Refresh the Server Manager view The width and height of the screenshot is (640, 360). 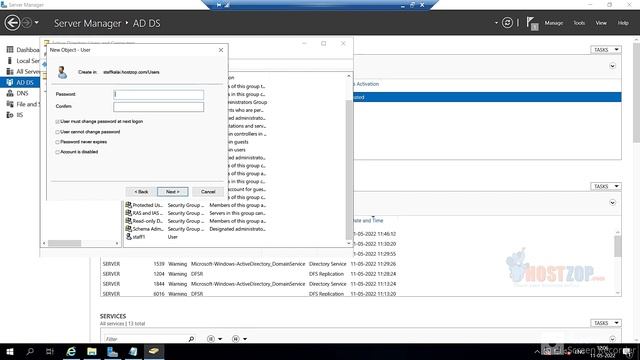click(x=507, y=23)
